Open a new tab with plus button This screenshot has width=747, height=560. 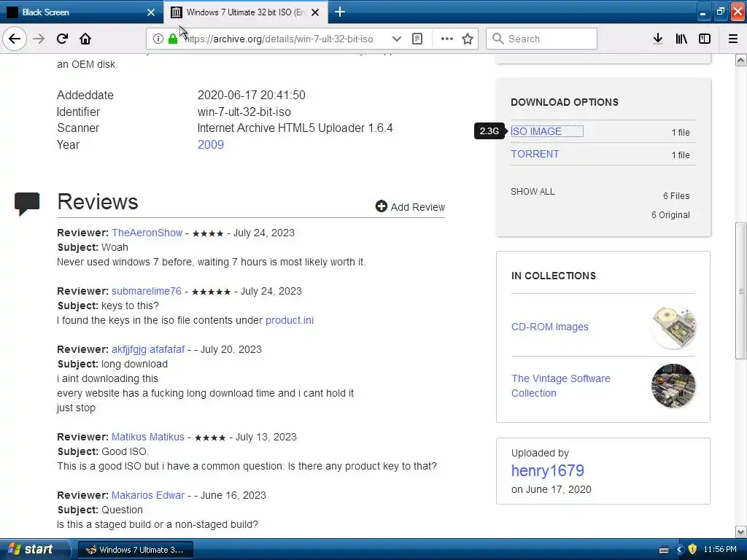[340, 12]
